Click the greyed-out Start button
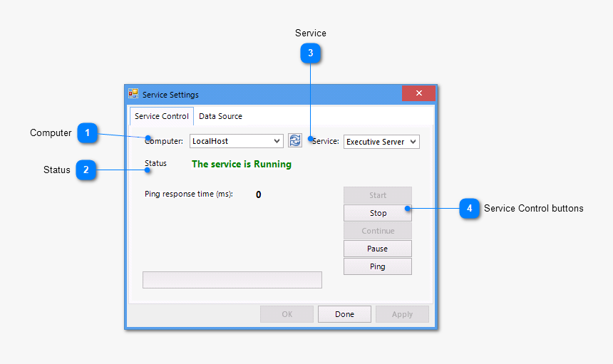 378,195
